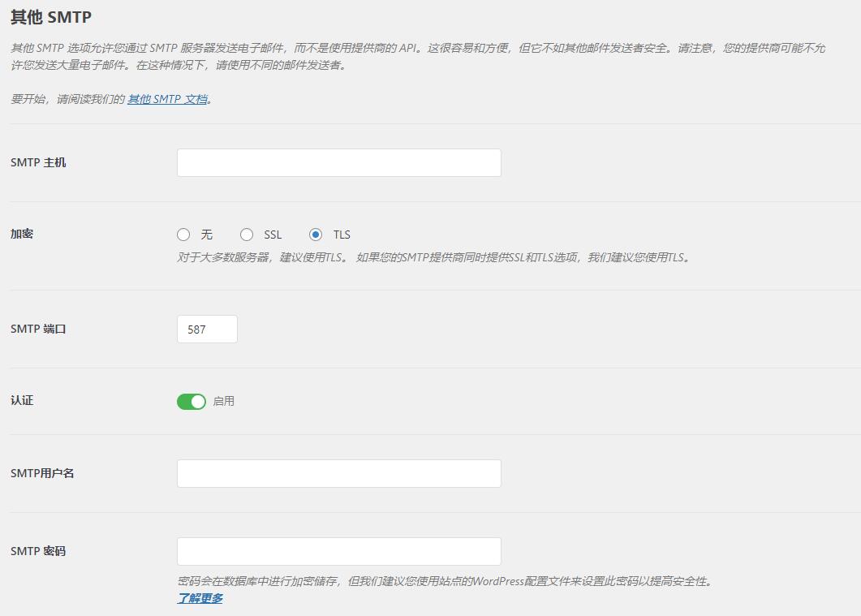Open the 其他 SMTP 文档 link

click(x=167, y=99)
